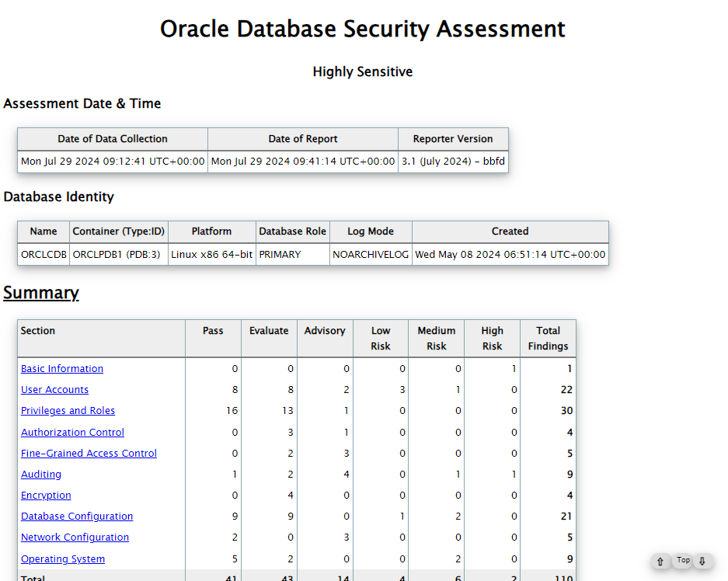Click the up arrow navigation button
728x581 pixels.
pyautogui.click(x=660, y=561)
